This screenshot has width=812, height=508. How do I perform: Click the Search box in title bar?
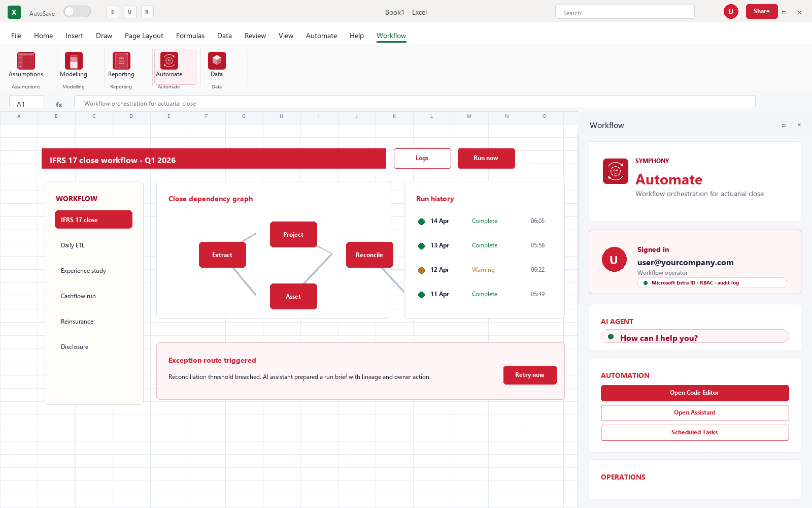tap(625, 12)
